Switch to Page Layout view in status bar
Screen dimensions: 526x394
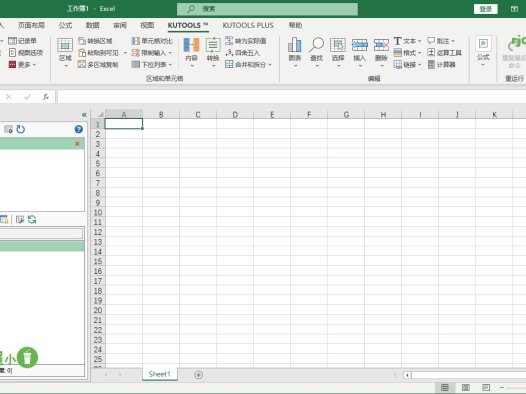pyautogui.click(x=466, y=388)
